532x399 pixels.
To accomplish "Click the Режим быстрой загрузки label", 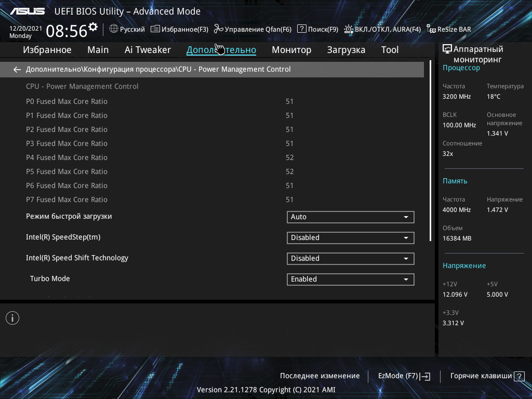I will click(69, 217).
